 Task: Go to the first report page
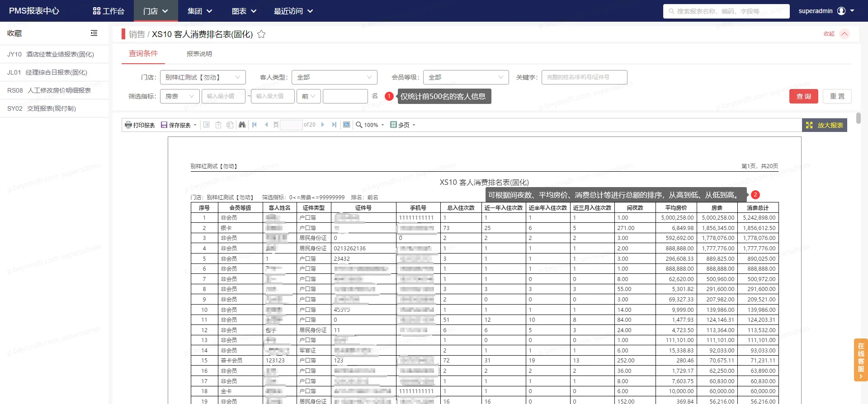point(255,125)
